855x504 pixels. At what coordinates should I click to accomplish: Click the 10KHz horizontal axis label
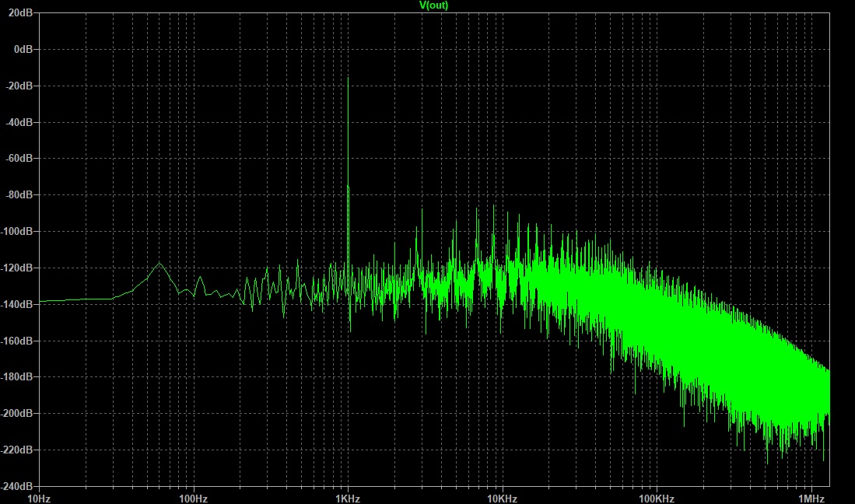(502, 497)
